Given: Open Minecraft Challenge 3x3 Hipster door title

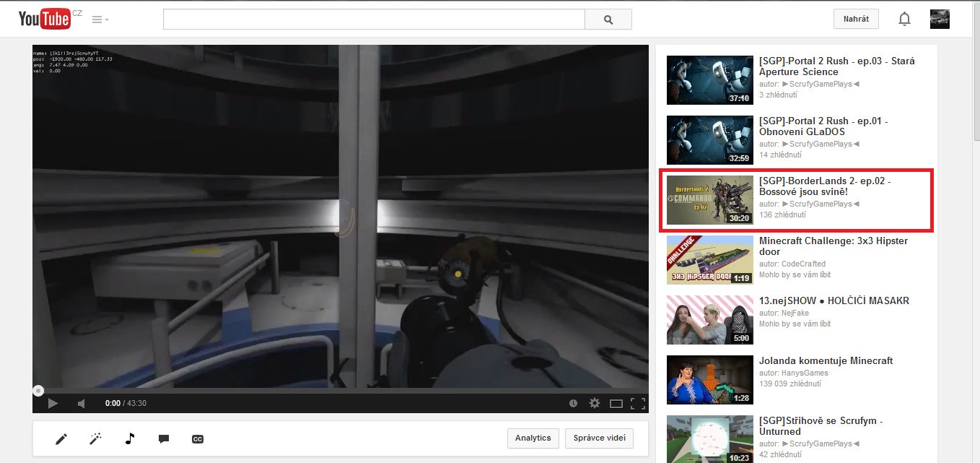Looking at the screenshot, I should point(834,246).
